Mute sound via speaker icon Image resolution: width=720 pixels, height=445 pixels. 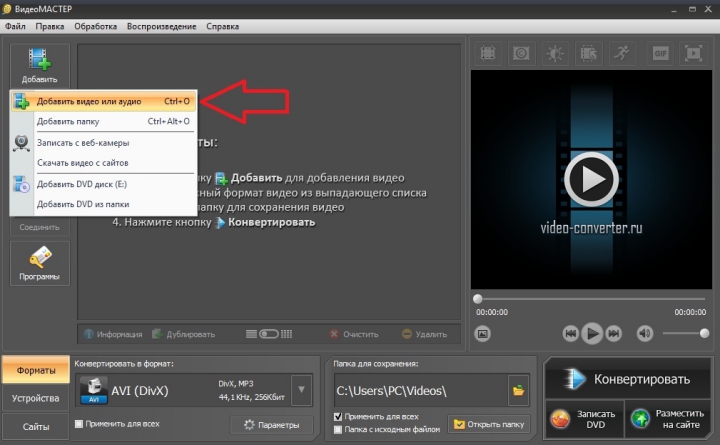click(645, 333)
